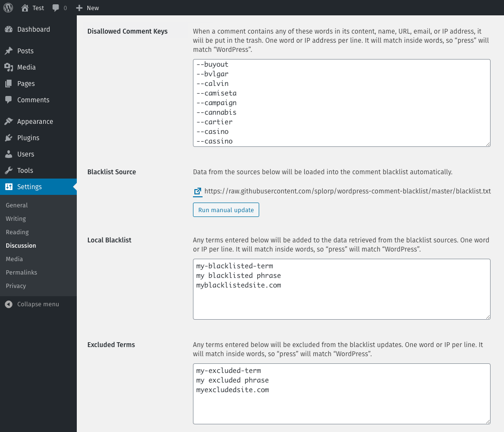The width and height of the screenshot is (504, 432).
Task: Open the Appearance menu
Action: [x=38, y=121]
